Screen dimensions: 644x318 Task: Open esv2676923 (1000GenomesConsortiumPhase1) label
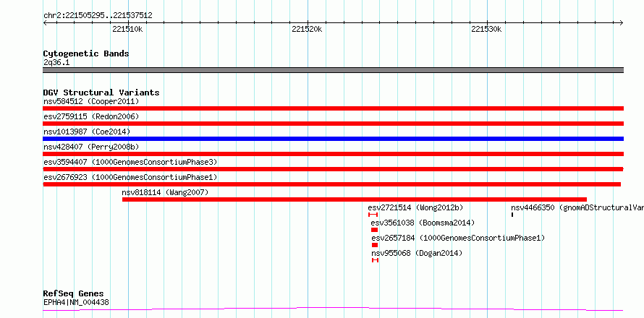(130, 177)
